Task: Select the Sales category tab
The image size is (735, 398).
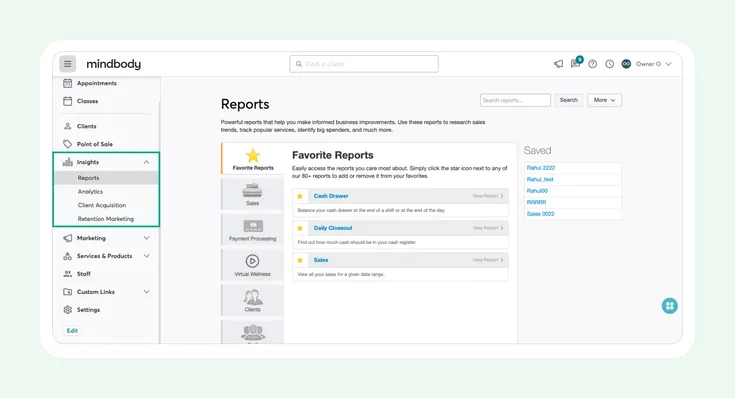Action: point(253,194)
